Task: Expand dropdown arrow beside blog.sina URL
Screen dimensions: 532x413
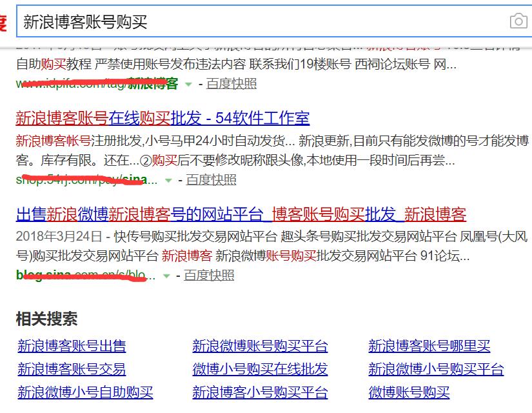Action: (x=166, y=276)
